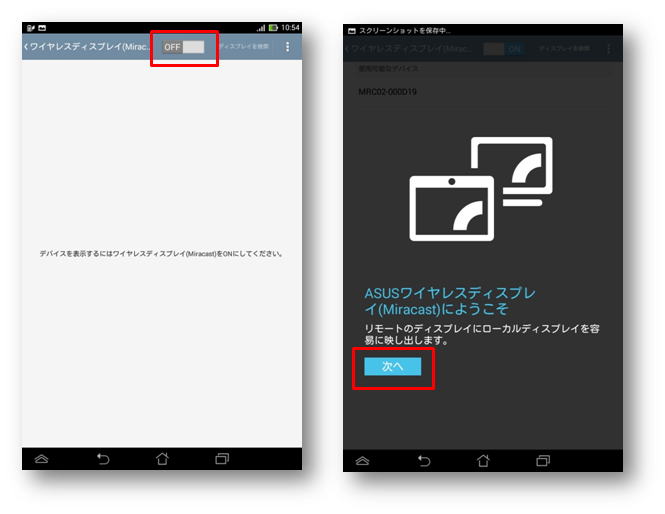Tap the signal strength icon in left status bar

pyautogui.click(x=261, y=28)
